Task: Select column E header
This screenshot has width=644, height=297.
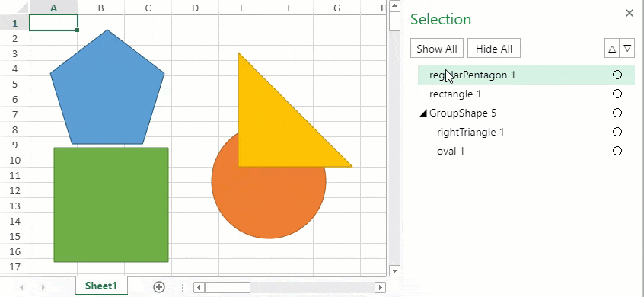Action: point(242,8)
